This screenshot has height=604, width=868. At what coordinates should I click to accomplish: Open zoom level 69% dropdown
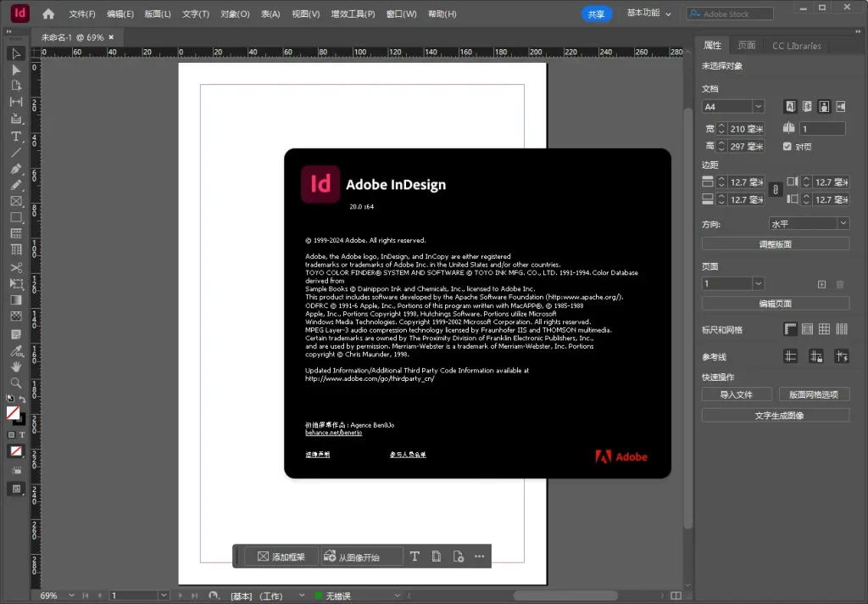coord(71,596)
